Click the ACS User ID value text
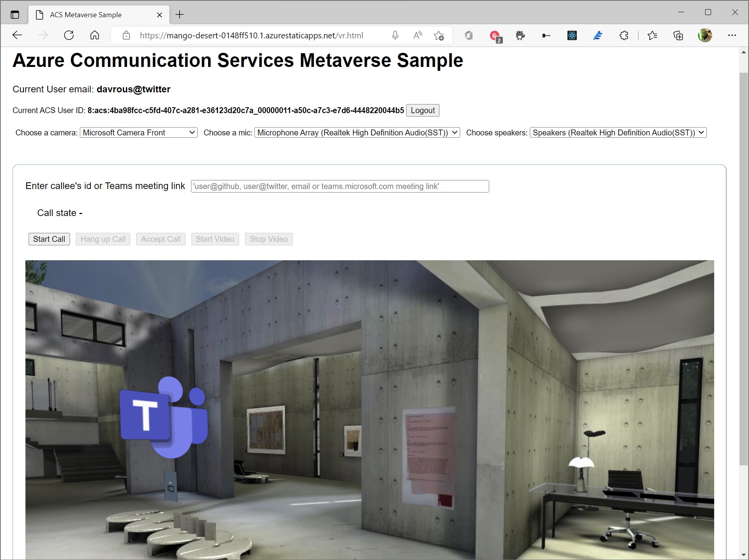This screenshot has width=749, height=560. point(246,110)
